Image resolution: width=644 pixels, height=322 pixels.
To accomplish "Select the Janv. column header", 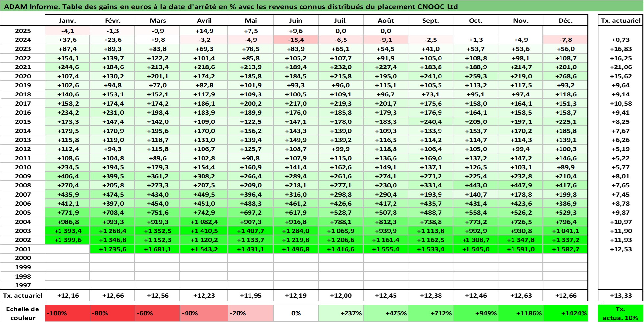I will [x=67, y=20].
